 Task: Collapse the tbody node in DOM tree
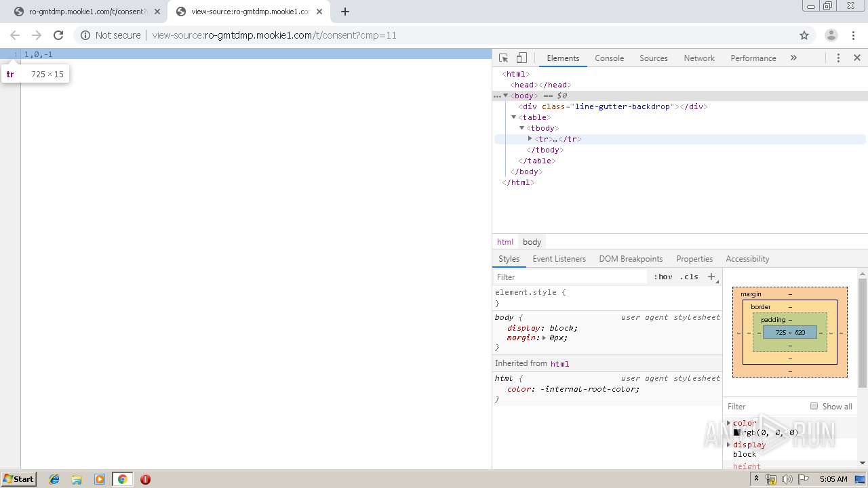tap(521, 128)
